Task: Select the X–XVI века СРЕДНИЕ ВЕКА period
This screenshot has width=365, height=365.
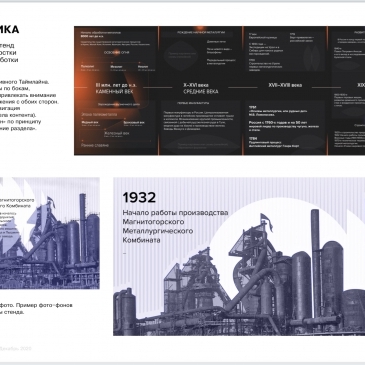Action: 201,88
